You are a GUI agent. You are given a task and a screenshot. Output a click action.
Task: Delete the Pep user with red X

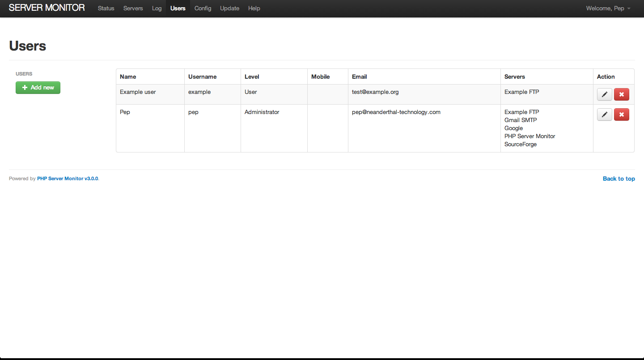coord(621,114)
